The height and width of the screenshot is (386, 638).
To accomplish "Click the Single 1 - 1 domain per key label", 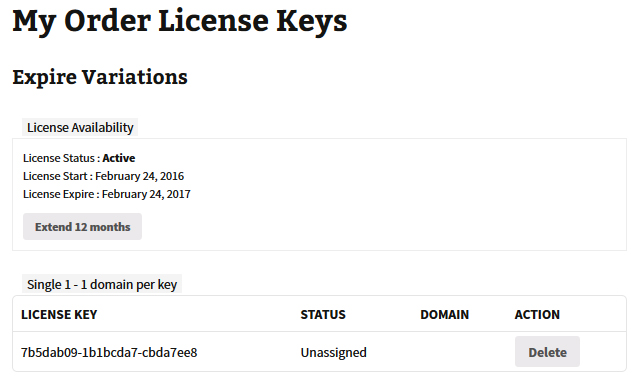I will (102, 284).
